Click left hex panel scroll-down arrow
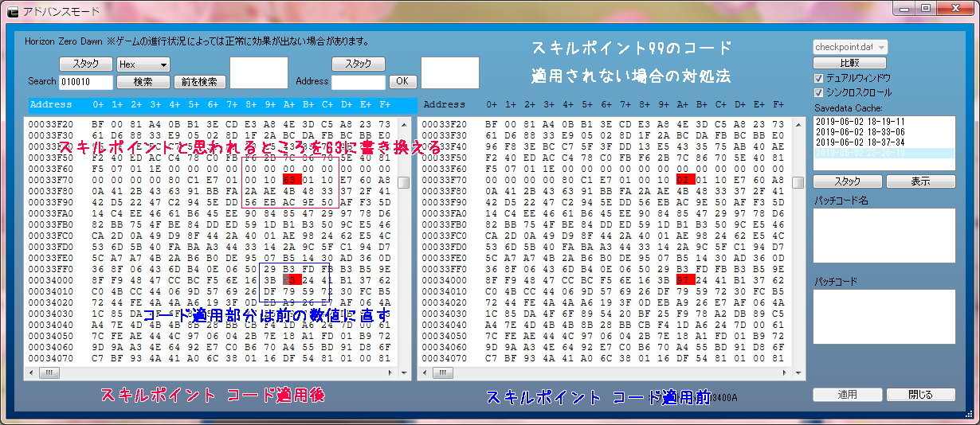The height and width of the screenshot is (425, 980). point(404,360)
